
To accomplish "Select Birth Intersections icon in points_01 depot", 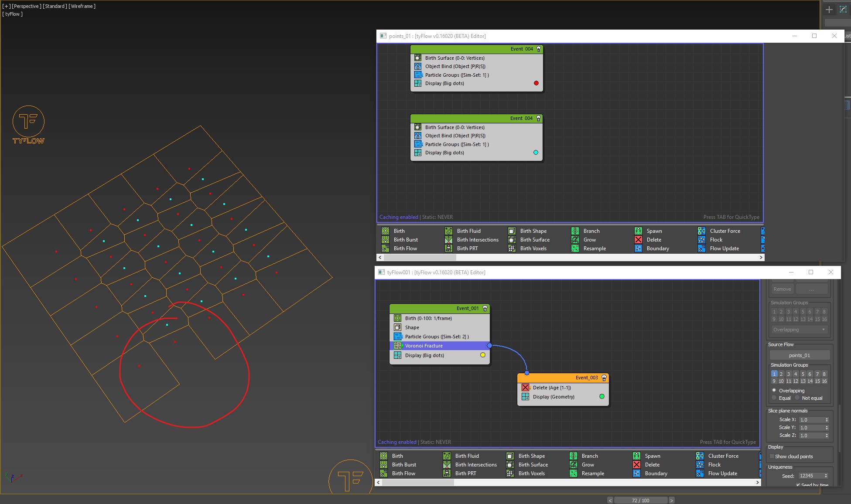I will tap(448, 240).
